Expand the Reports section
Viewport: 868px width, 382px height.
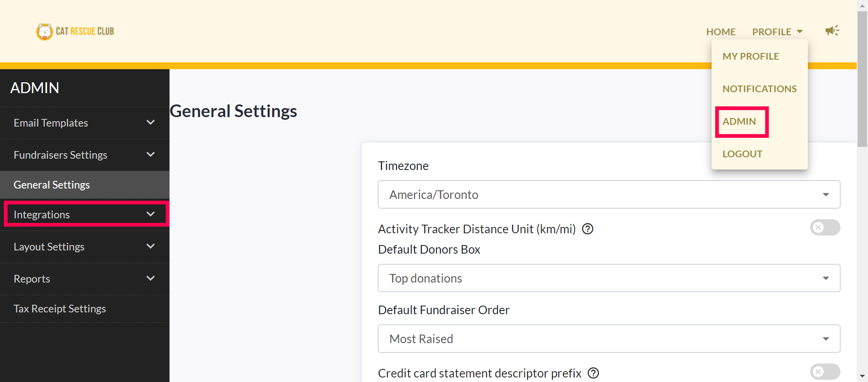(151, 278)
